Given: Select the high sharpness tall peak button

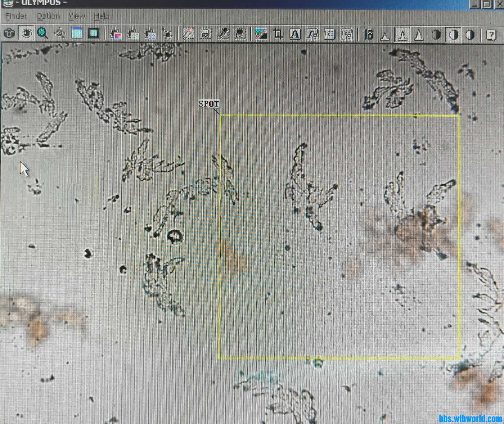Looking at the screenshot, I should [x=419, y=35].
